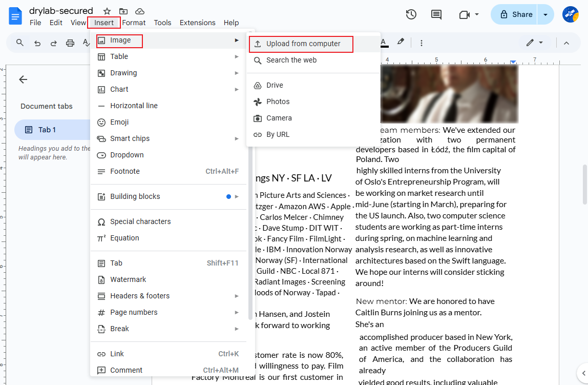Screen dimensions: 588x385
Task: Expand the Chart submenu
Action: [x=169, y=89]
